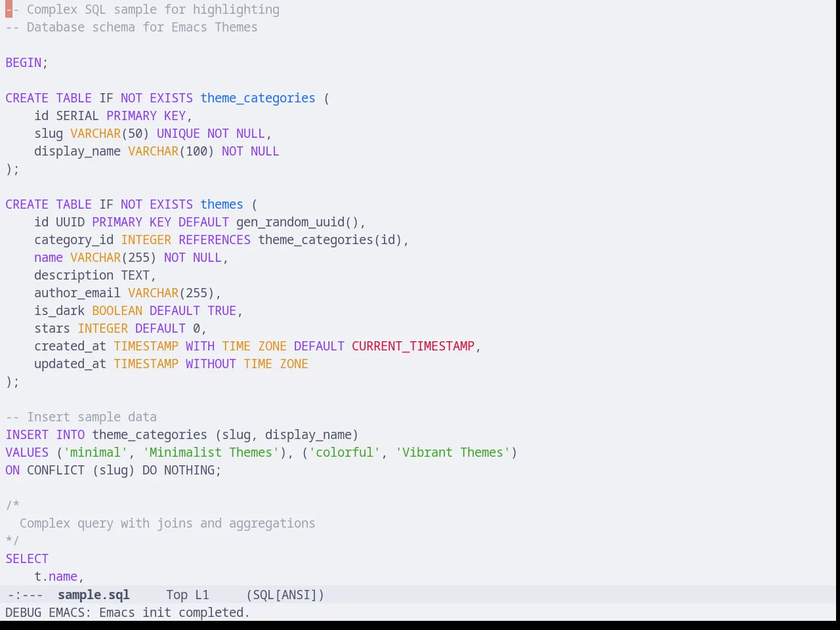Click VALUES keyword
Viewport: 840px width, 630px height.
[27, 453]
